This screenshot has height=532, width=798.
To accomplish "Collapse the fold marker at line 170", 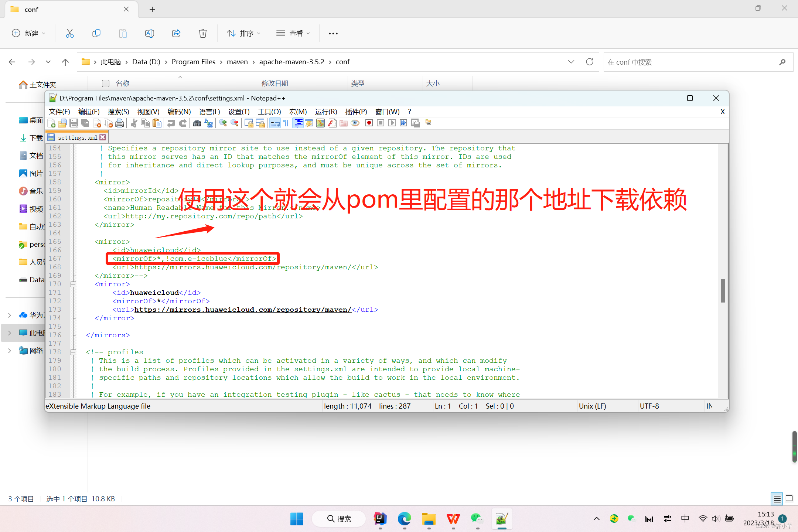I will pyautogui.click(x=74, y=284).
